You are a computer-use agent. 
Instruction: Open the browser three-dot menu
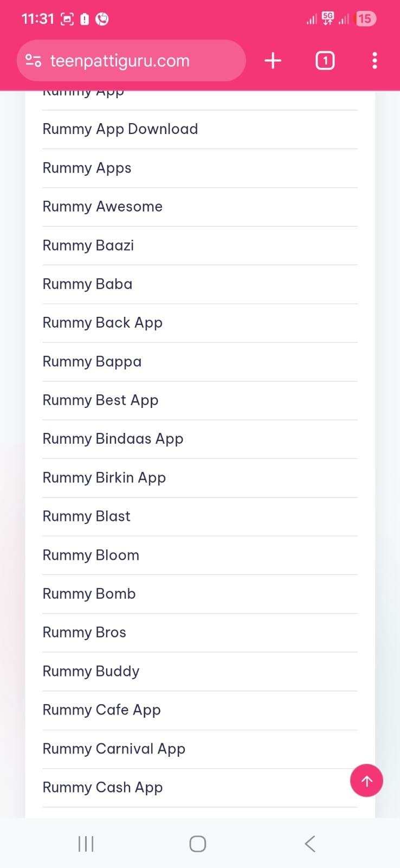click(375, 61)
